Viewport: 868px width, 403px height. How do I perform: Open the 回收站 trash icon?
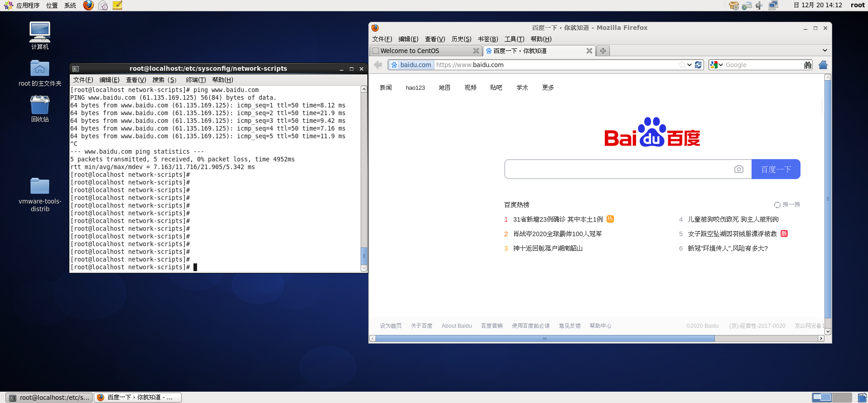coord(40,109)
